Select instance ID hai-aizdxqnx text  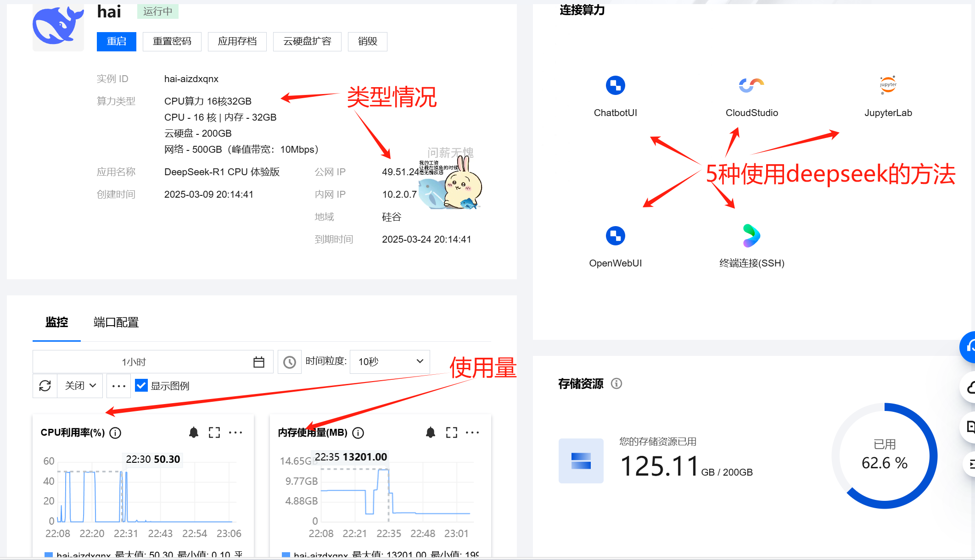point(191,79)
